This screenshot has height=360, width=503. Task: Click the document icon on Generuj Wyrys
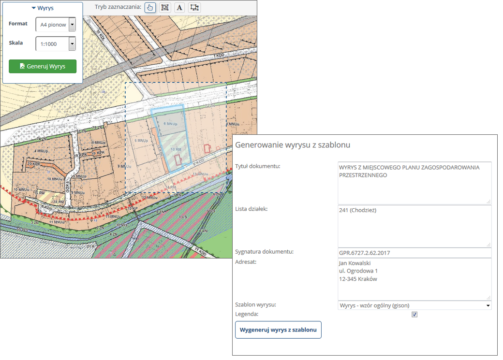tap(22, 66)
